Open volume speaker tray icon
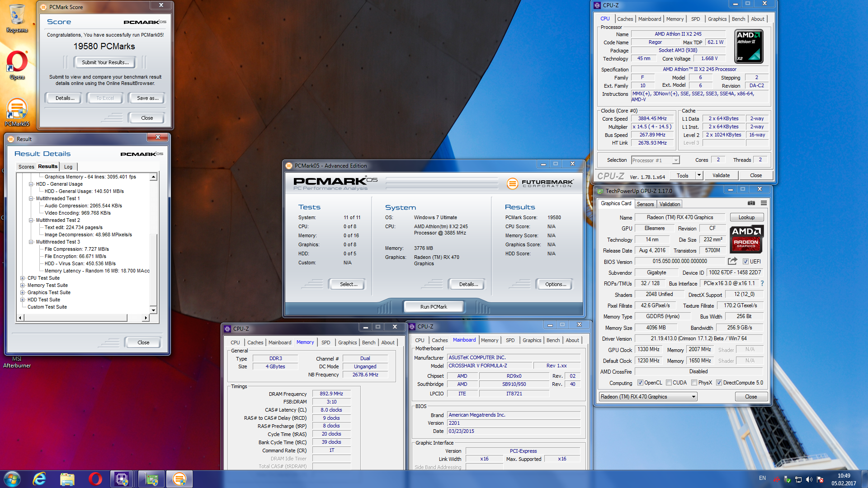868x488 pixels. [x=809, y=479]
